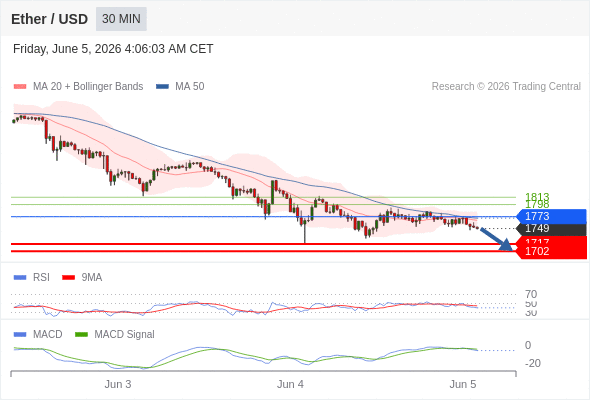Screen dimensions: 590x400
Task: Click the MACD Signal legend label
Action: (125, 335)
